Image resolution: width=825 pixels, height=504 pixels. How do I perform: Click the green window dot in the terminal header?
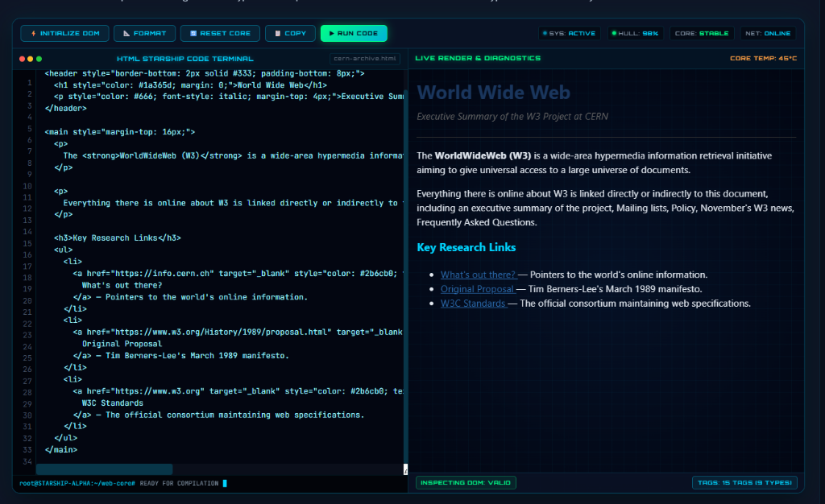click(x=39, y=59)
